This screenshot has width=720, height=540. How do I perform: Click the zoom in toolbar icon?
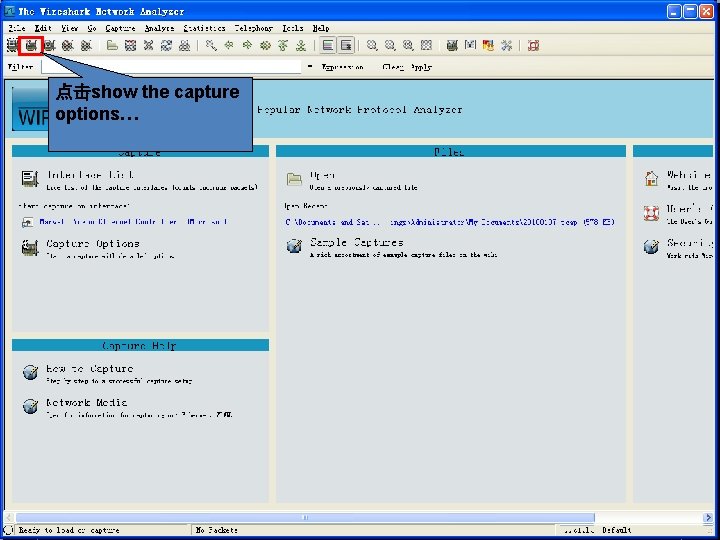(372, 45)
